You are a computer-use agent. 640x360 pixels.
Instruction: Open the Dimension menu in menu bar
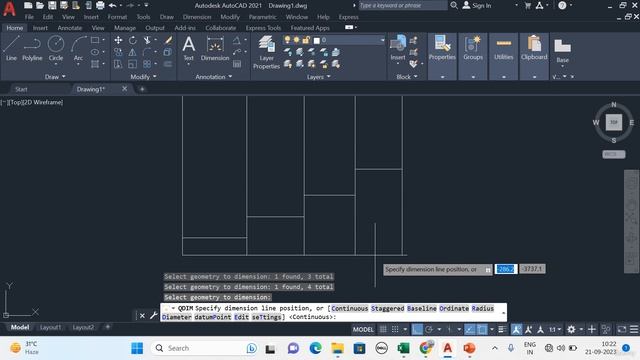[197, 17]
